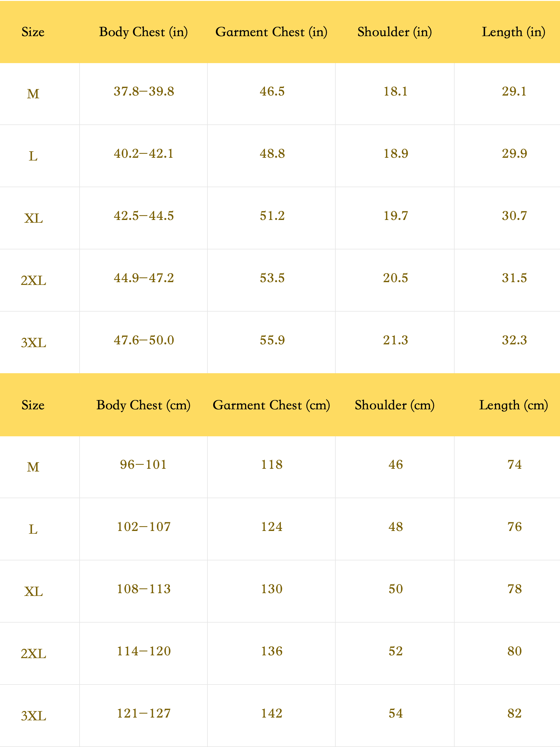The width and height of the screenshot is (560, 747).
Task: Select the 47.6–50.0 body chest cell
Action: [x=144, y=340]
